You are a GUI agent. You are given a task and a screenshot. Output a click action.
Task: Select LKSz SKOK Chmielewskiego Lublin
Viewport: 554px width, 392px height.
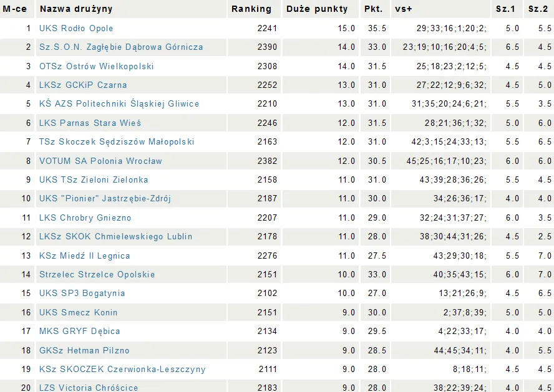[x=115, y=236]
